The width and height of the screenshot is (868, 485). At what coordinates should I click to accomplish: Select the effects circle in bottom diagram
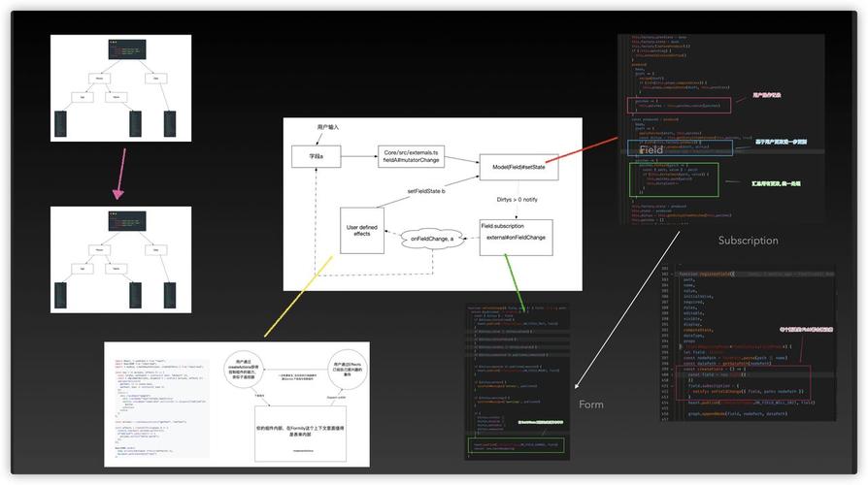pos(347,369)
